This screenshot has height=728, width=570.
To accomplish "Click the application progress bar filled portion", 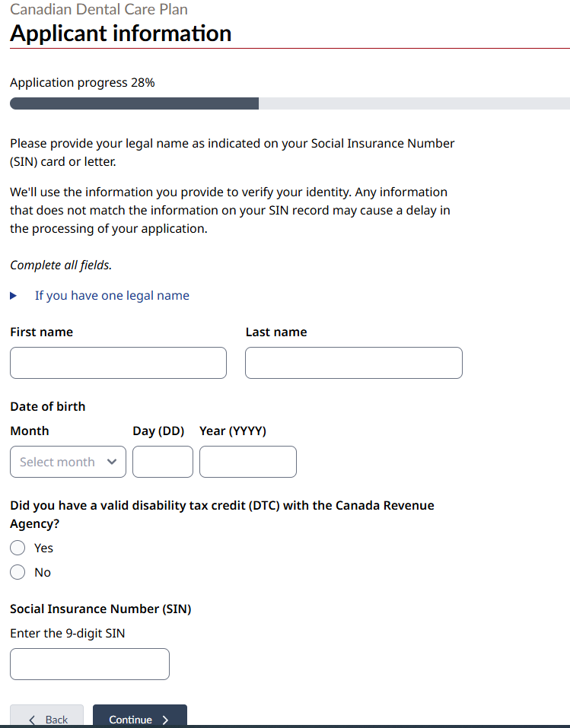I will (x=134, y=103).
